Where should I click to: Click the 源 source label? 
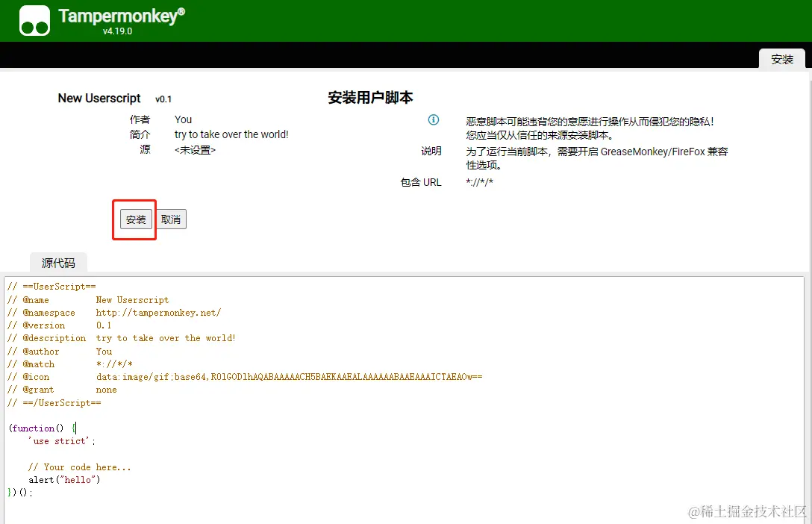tap(145, 149)
